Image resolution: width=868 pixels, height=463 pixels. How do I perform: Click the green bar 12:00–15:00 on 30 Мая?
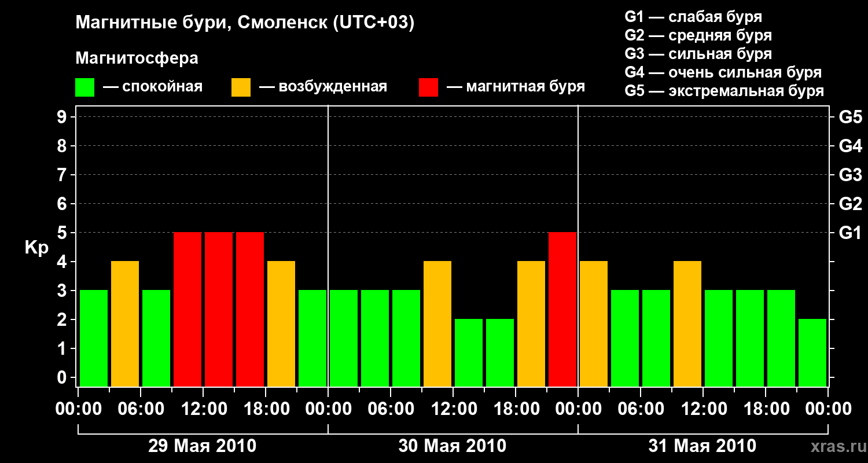pos(469,352)
